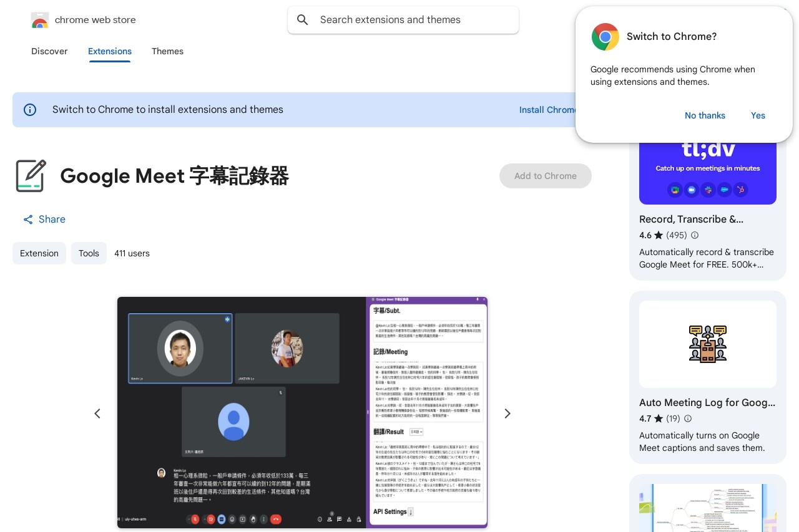
Task: Switch to the Themes tab
Action: tap(167, 51)
